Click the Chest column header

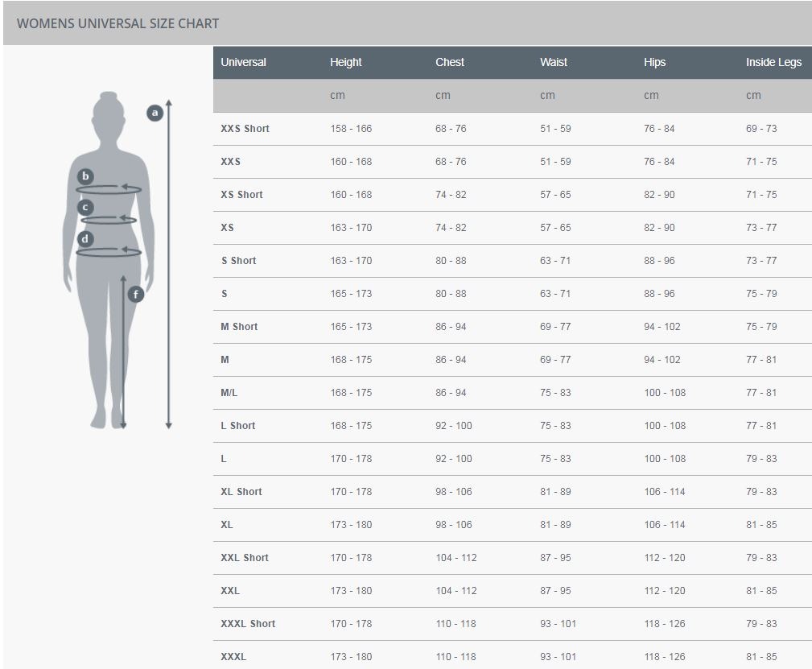coord(450,62)
